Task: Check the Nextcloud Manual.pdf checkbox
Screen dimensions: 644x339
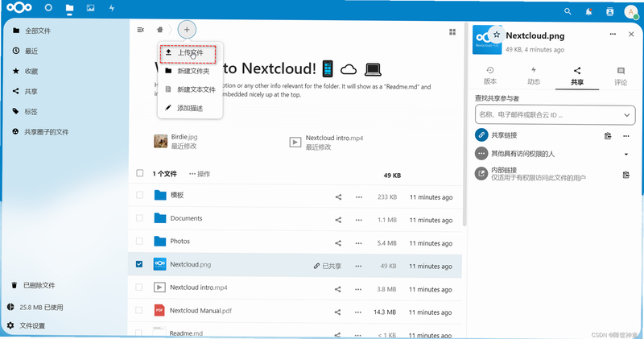Action: point(138,310)
